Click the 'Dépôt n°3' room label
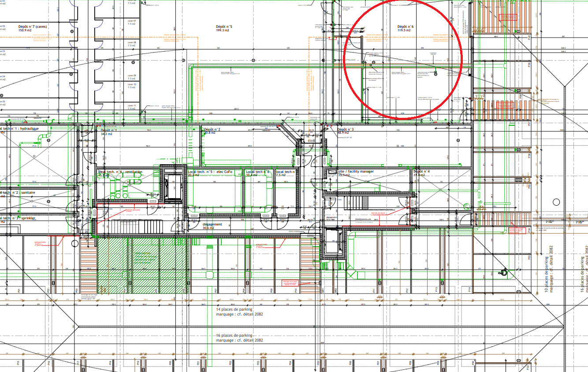The height and width of the screenshot is (372, 588). [x=346, y=129]
